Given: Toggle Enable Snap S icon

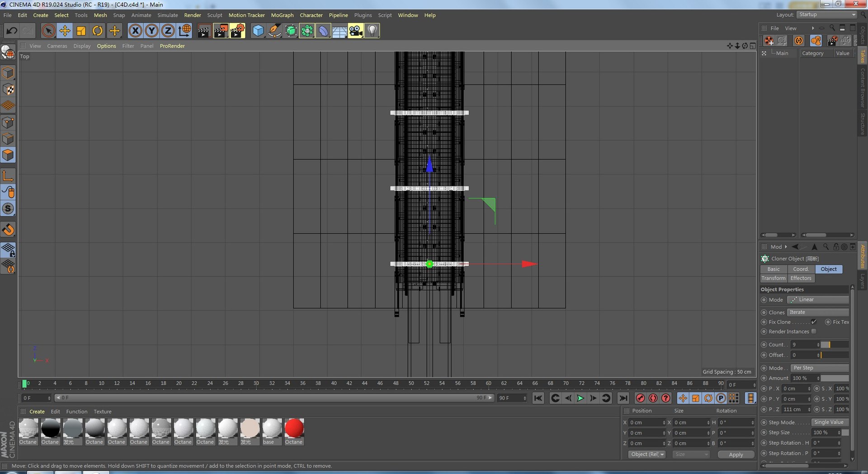Looking at the screenshot, I should (x=8, y=209).
